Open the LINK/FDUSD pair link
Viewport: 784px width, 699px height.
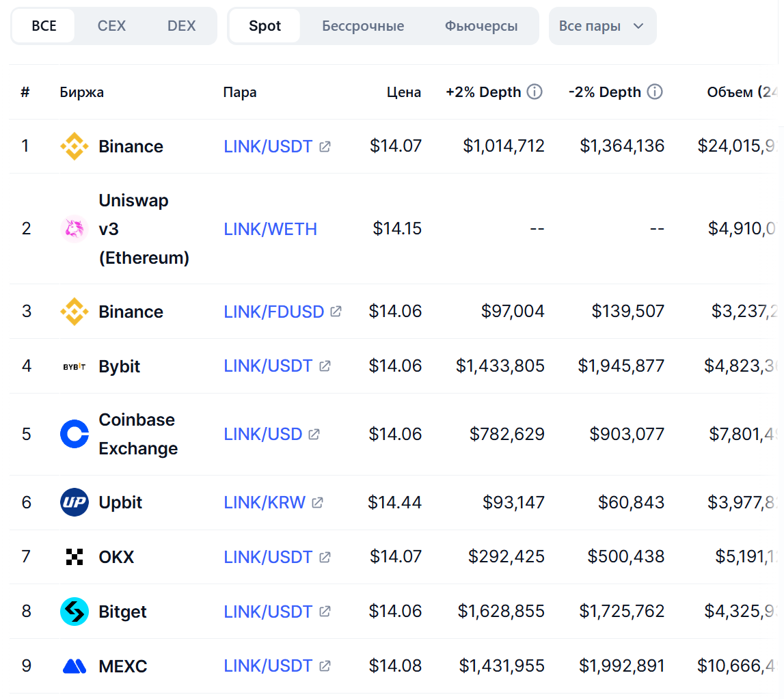pyautogui.click(x=274, y=312)
